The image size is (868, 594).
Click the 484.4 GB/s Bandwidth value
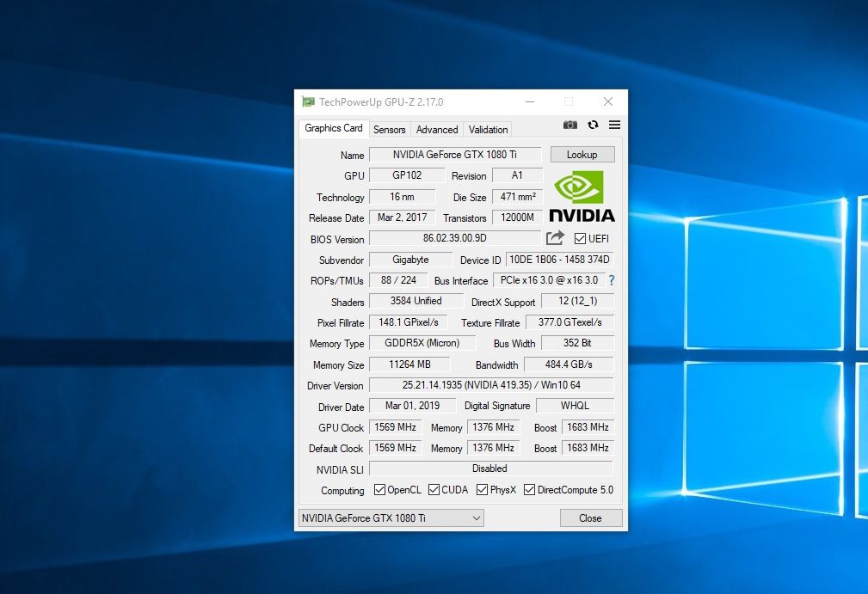click(569, 364)
